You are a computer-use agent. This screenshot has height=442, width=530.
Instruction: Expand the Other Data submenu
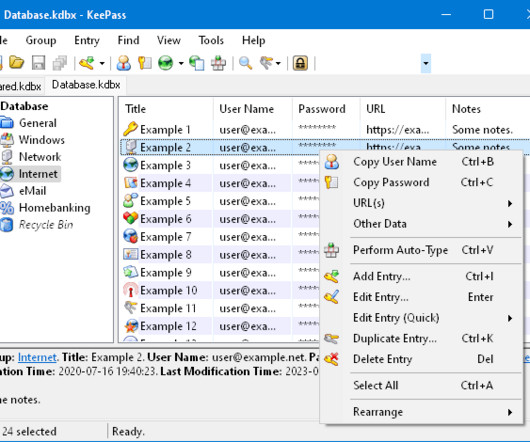(x=421, y=224)
